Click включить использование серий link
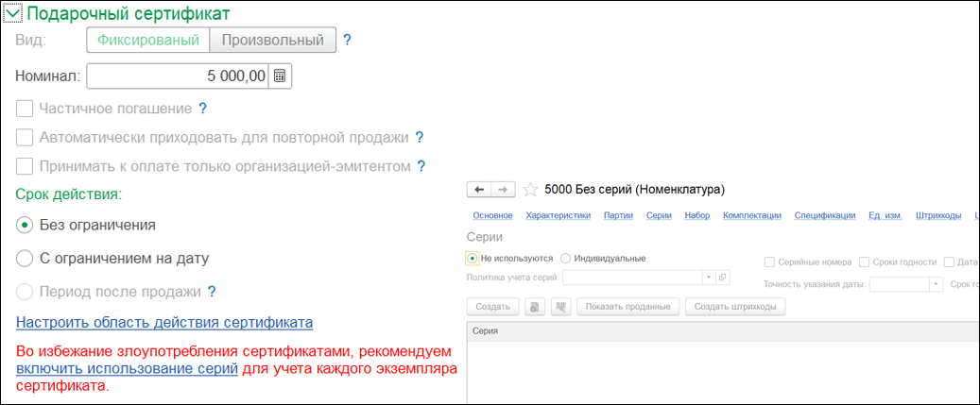Image resolution: width=980 pixels, height=405 pixels. (x=127, y=368)
